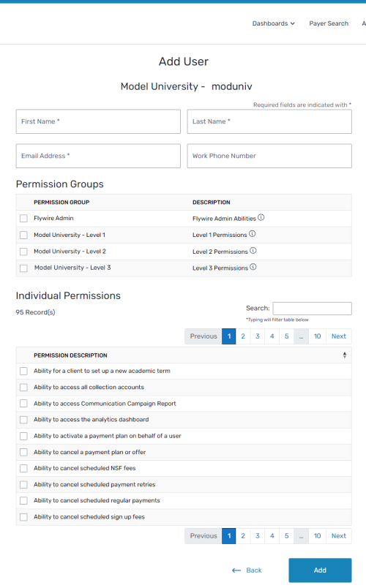Image resolution: width=366 pixels, height=588 pixels.
Task: Enable analytics dashboard access permission
Action: [x=23, y=420]
